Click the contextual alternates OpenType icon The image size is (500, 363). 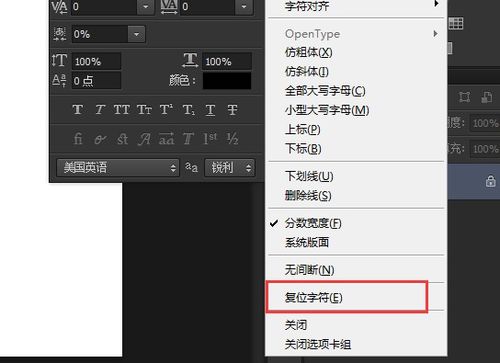(100, 139)
